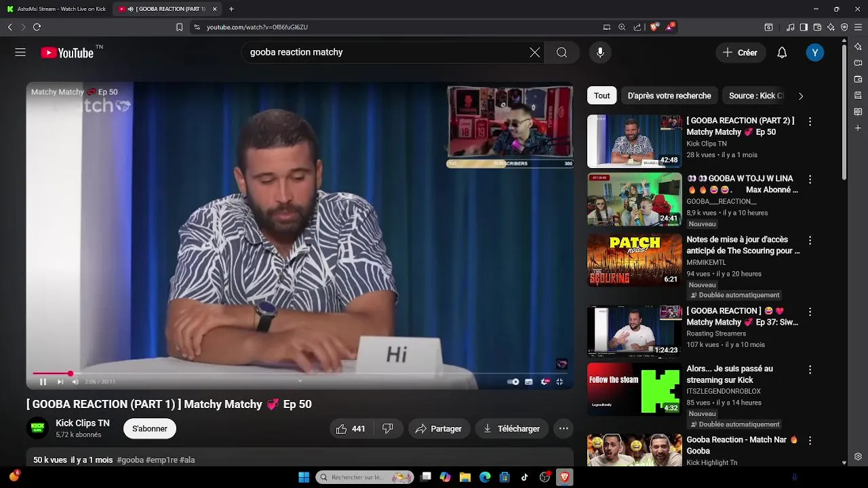Toggle the autoplay switch in the player

point(513,382)
